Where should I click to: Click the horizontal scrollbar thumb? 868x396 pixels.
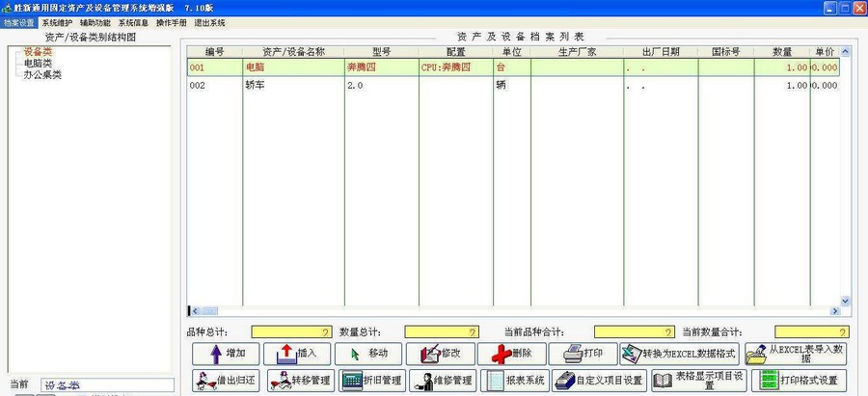pos(209,311)
